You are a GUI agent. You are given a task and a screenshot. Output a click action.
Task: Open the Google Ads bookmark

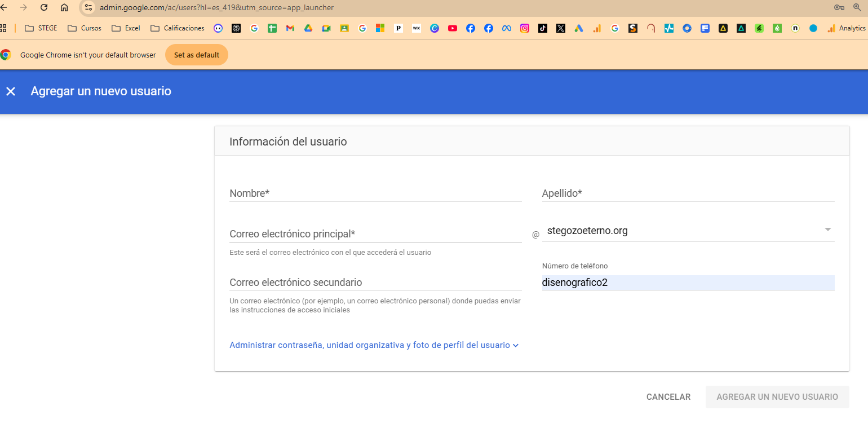579,28
